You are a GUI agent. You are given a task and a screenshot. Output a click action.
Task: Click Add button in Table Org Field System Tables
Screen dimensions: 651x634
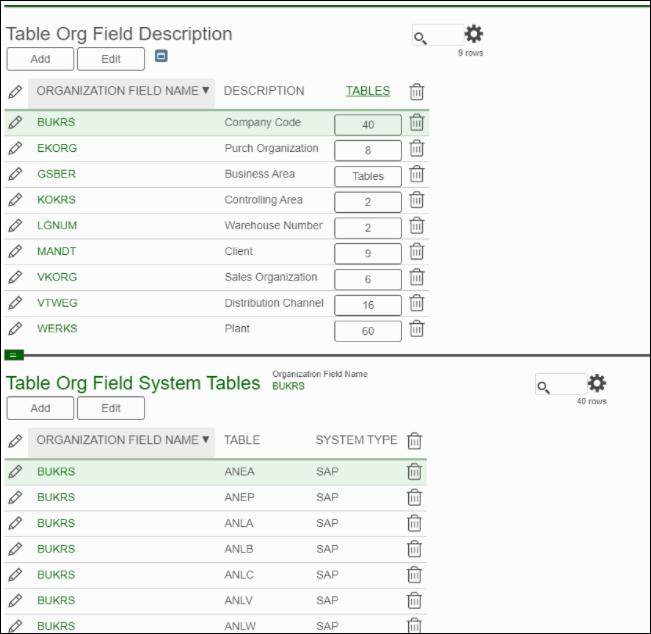click(x=40, y=408)
